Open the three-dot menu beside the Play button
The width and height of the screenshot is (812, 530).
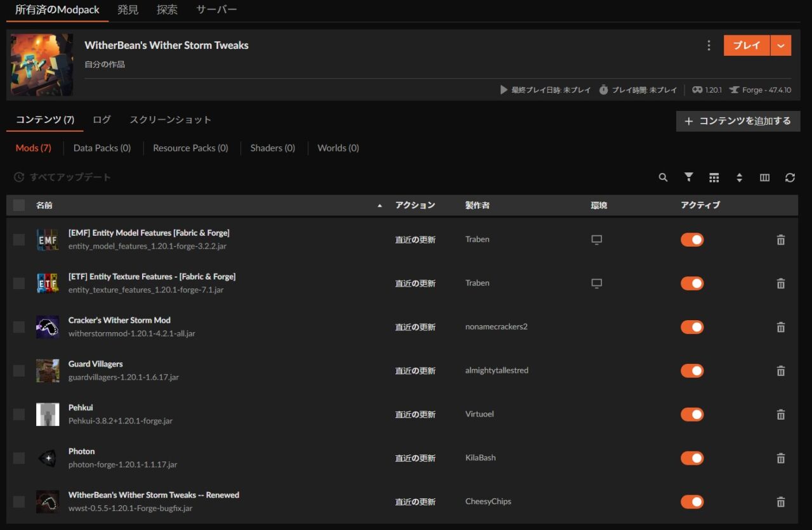[709, 46]
